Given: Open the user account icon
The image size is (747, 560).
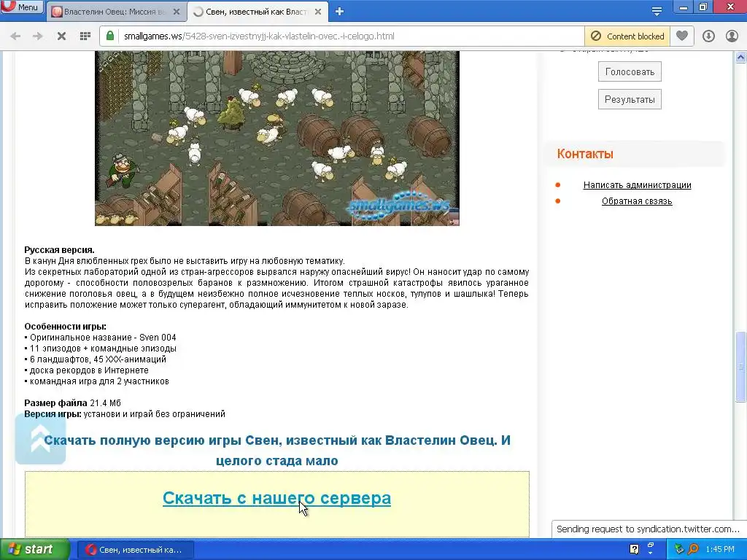Looking at the screenshot, I should point(732,36).
